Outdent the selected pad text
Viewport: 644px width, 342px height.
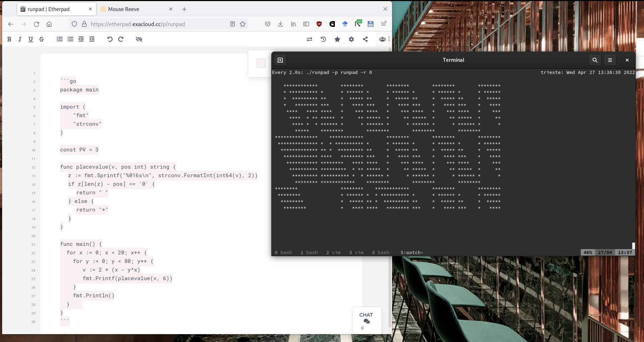(92, 39)
